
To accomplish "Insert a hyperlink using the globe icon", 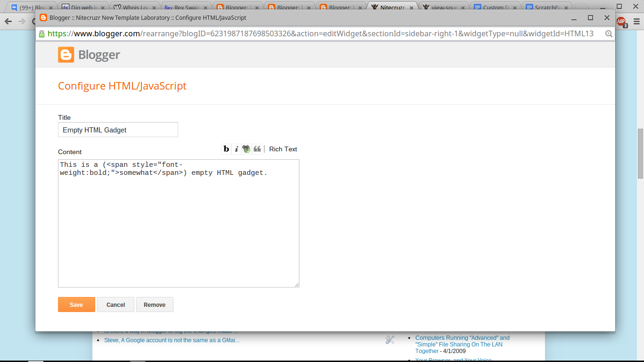I will [x=247, y=149].
